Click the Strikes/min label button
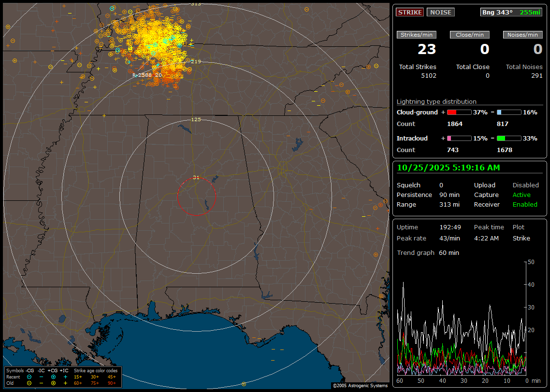 click(x=417, y=35)
